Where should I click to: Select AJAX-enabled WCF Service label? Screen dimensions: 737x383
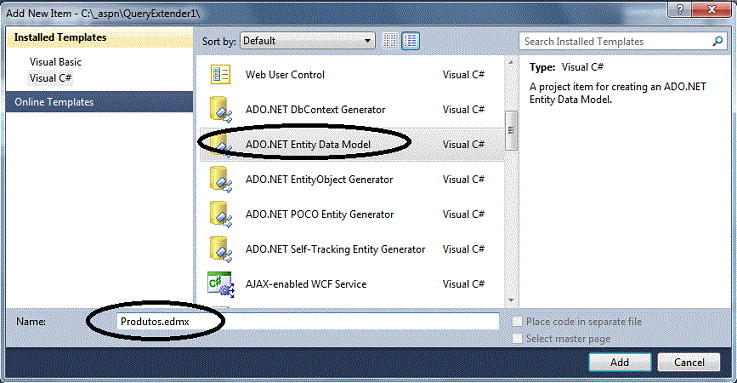(x=306, y=284)
